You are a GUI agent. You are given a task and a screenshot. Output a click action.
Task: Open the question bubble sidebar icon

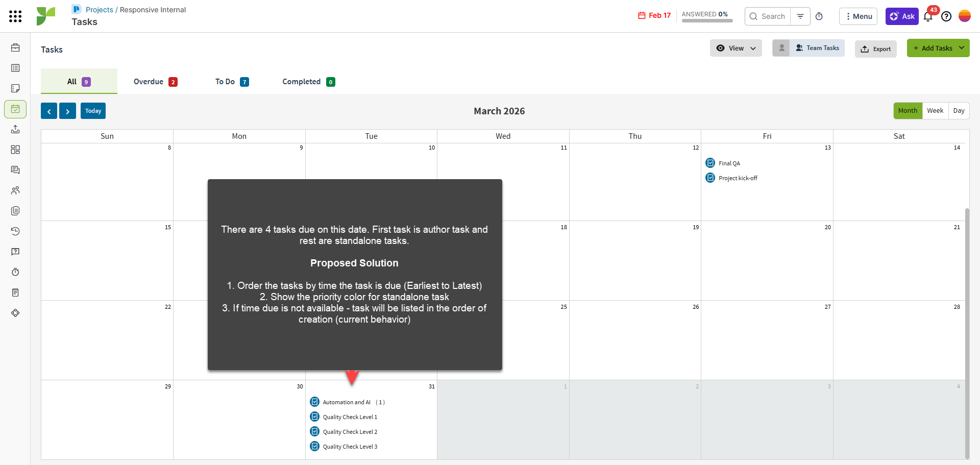coord(15,252)
